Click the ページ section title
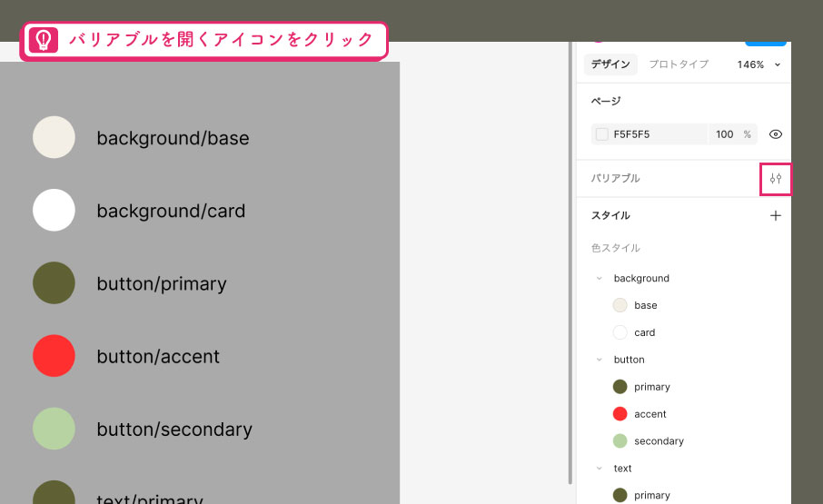The height and width of the screenshot is (504, 823). [606, 101]
